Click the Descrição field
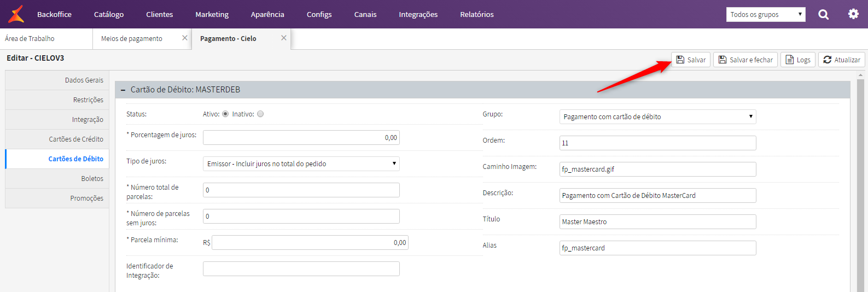This screenshot has width=868, height=292. coord(658,195)
